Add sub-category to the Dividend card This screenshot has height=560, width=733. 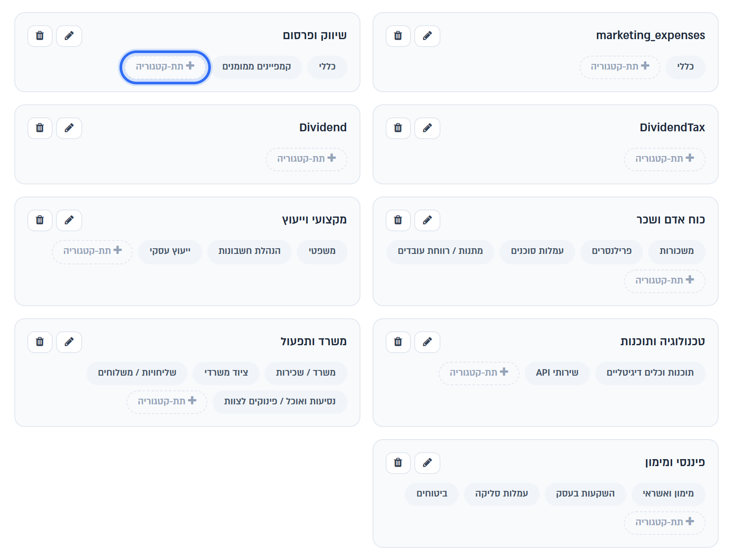click(x=307, y=159)
